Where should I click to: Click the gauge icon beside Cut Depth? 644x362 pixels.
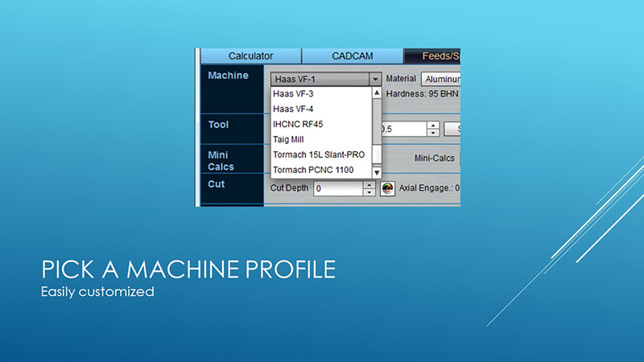tap(388, 189)
